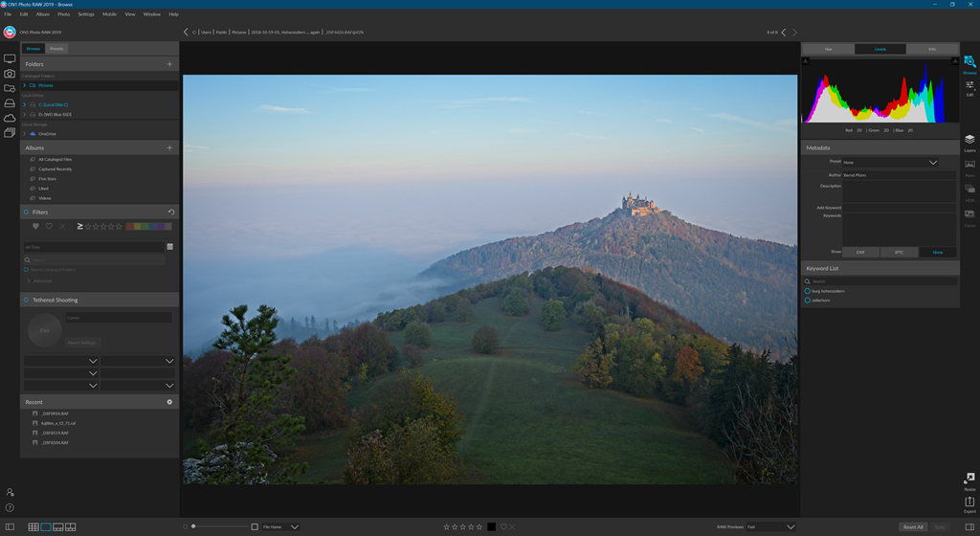
Task: Click the Resize icon
Action: tap(969, 480)
